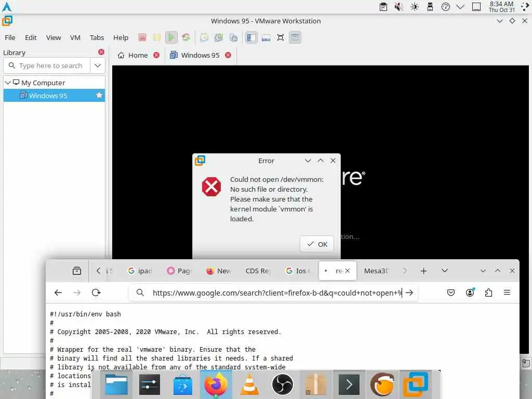
Task: Toggle the library sidebar view icon
Action: [251, 37]
